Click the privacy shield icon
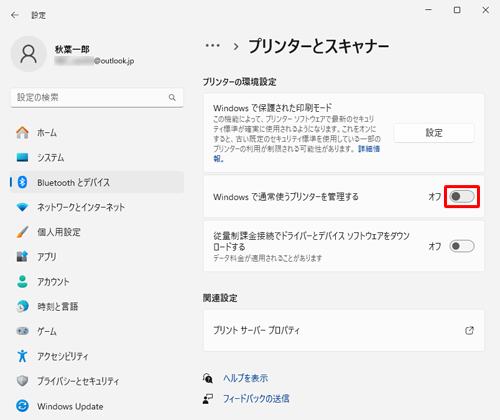 [x=22, y=381]
